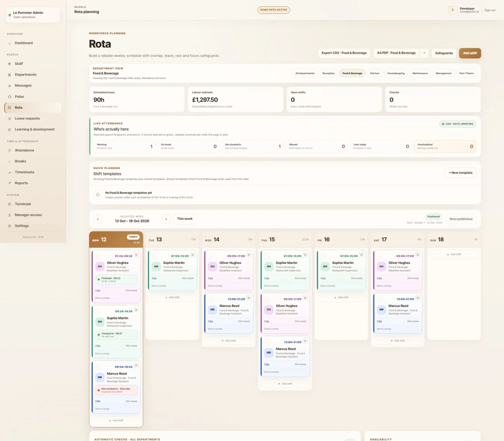Screen dimensions: 504x441
Task: Go to the previous week with the left chevron
Action: pyautogui.click(x=98, y=219)
